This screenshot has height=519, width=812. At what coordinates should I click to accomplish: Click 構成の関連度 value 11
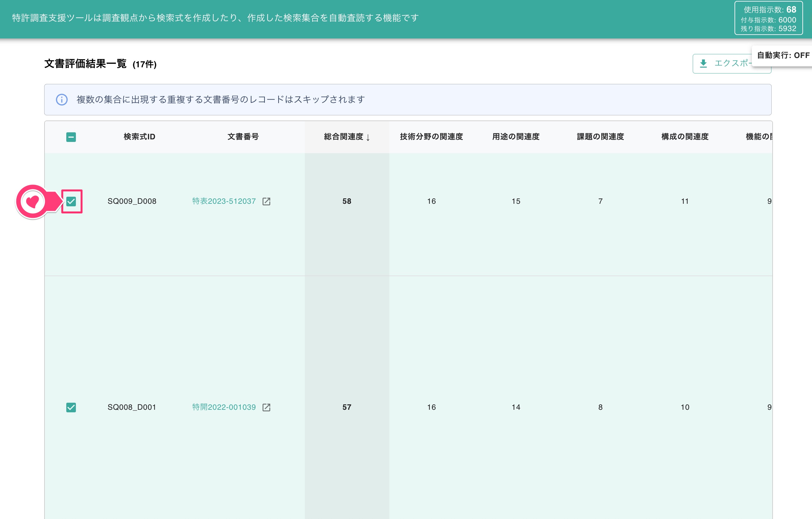tap(685, 201)
